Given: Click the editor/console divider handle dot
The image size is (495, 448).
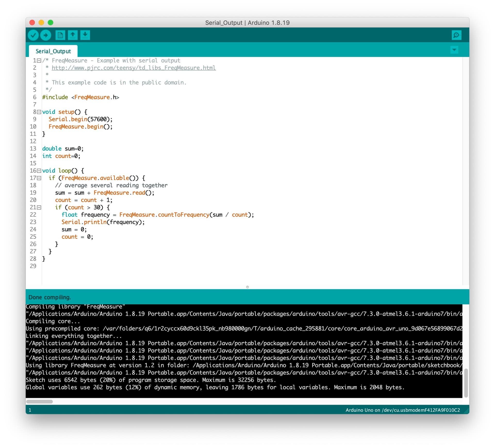Looking at the screenshot, I should click(x=247, y=287).
